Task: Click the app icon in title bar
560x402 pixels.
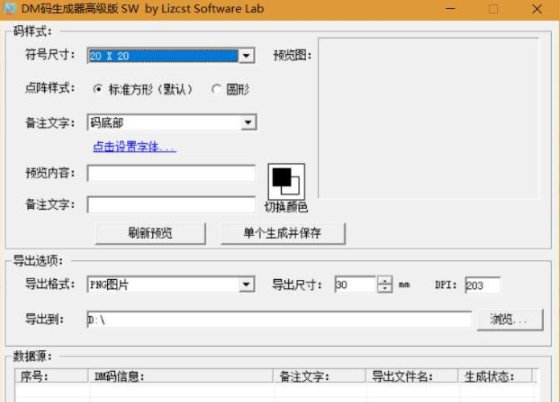Action: pos(10,9)
